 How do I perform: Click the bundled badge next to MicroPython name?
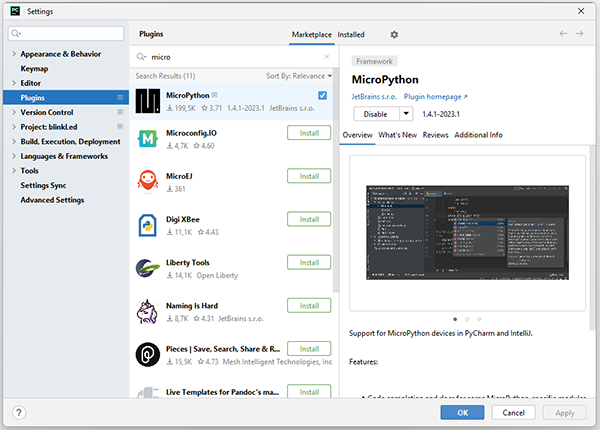[215, 95]
